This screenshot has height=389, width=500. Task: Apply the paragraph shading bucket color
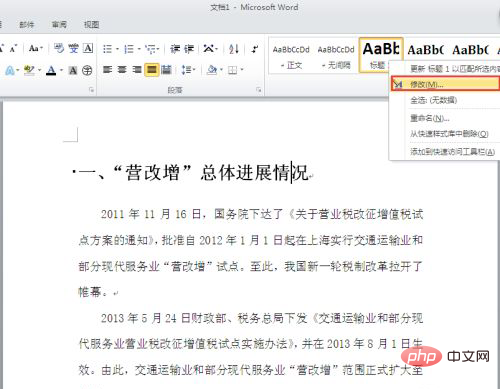click(212, 70)
